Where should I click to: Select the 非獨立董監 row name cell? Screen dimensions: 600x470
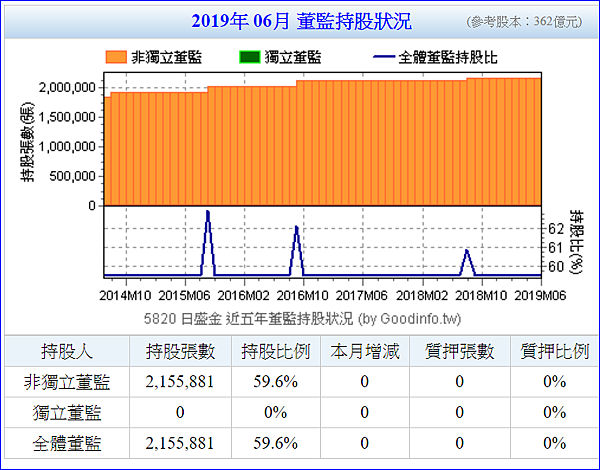[67, 382]
